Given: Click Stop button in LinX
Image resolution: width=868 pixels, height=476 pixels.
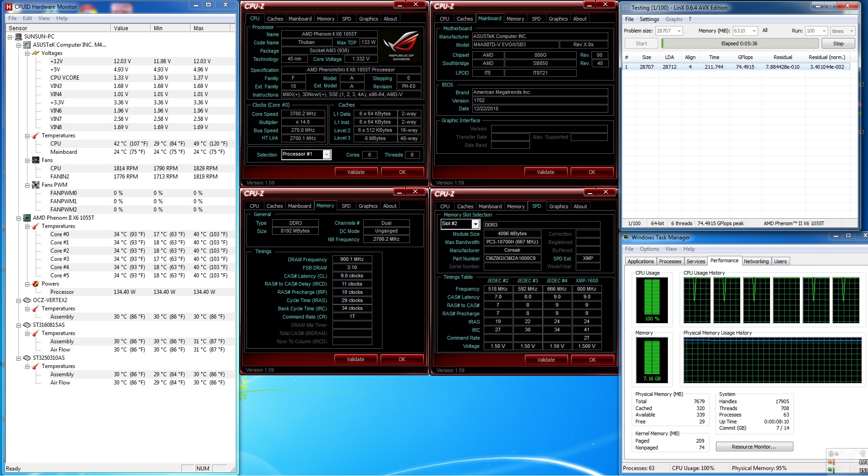Looking at the screenshot, I should coord(838,43).
